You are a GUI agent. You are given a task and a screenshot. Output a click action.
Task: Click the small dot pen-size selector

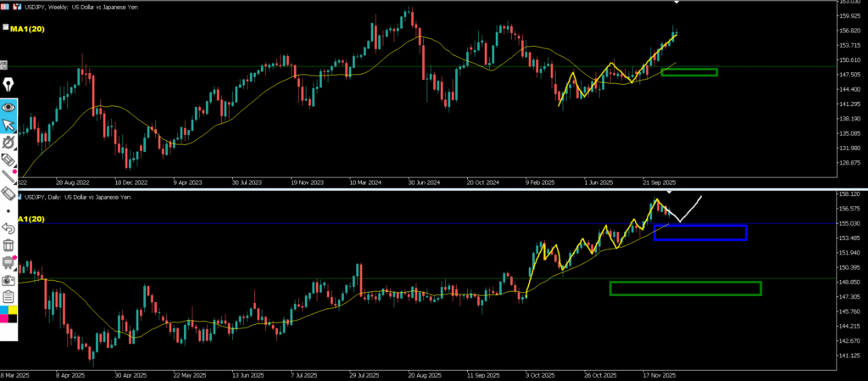[x=9, y=210]
